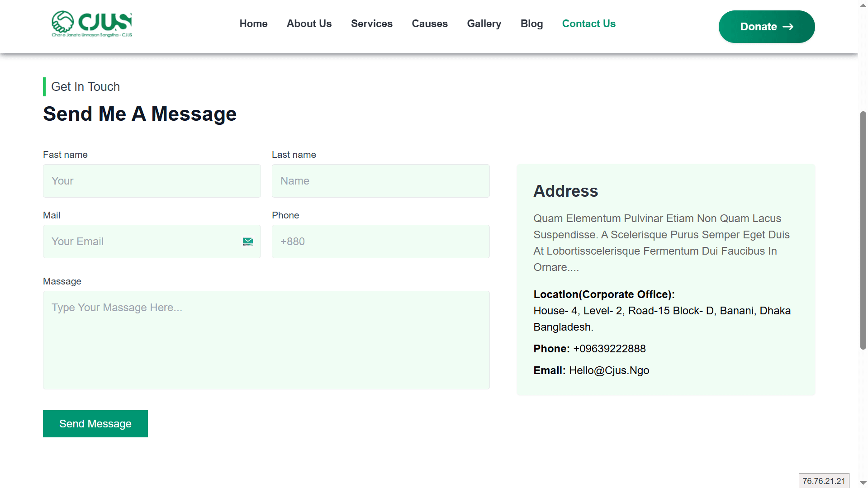Click the Phone number input field
The height and width of the screenshot is (488, 868).
pyautogui.click(x=380, y=242)
